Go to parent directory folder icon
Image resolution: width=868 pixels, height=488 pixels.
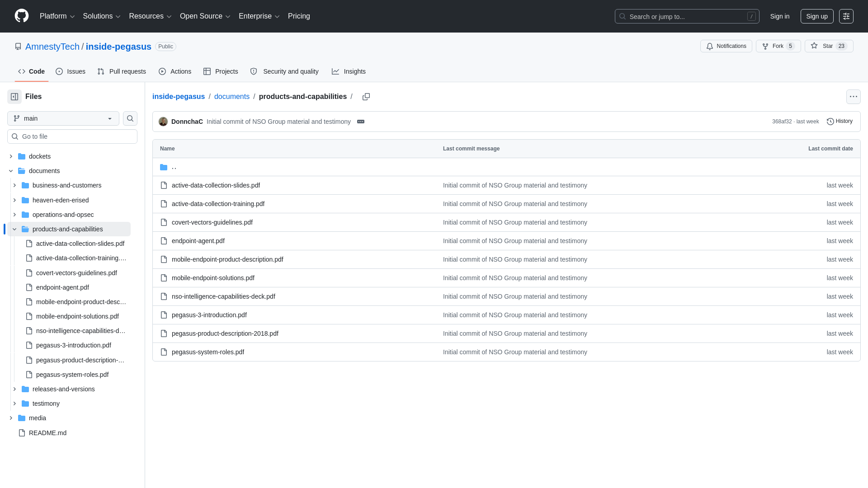pyautogui.click(x=164, y=167)
